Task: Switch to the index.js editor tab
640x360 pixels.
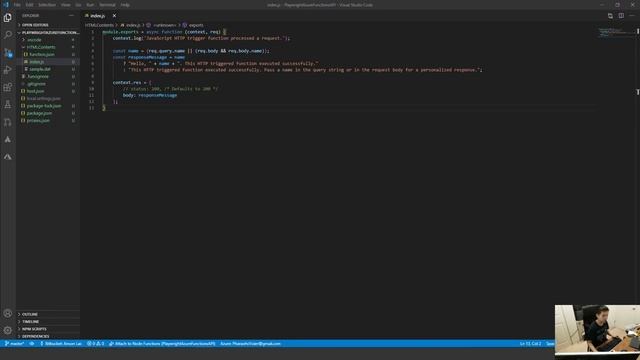Action: coord(98,16)
